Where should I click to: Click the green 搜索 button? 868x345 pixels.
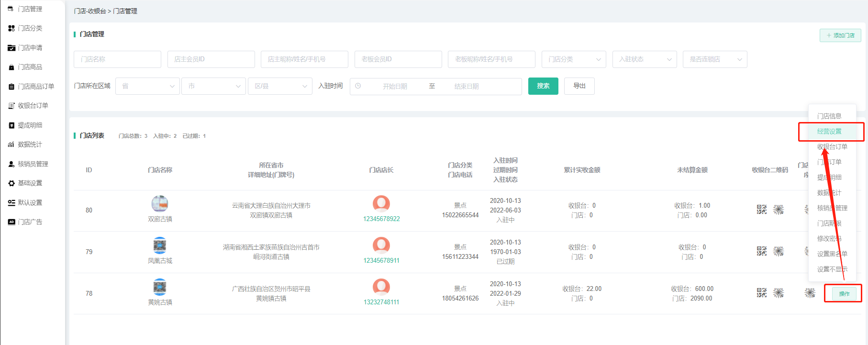point(543,86)
